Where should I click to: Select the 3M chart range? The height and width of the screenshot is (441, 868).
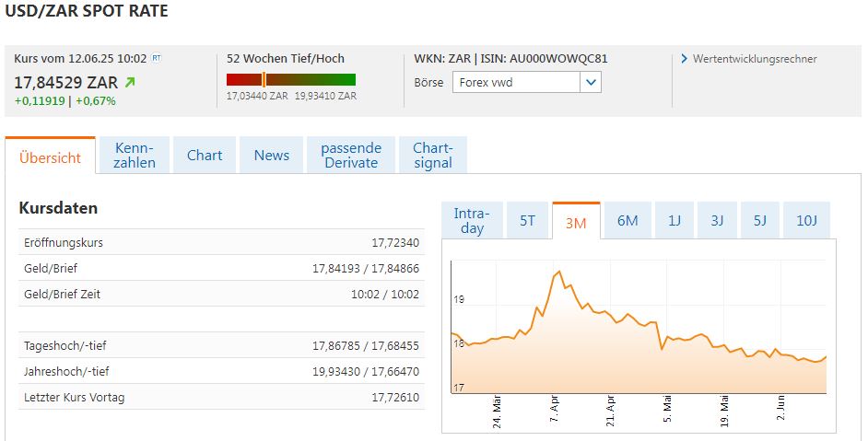(x=576, y=222)
